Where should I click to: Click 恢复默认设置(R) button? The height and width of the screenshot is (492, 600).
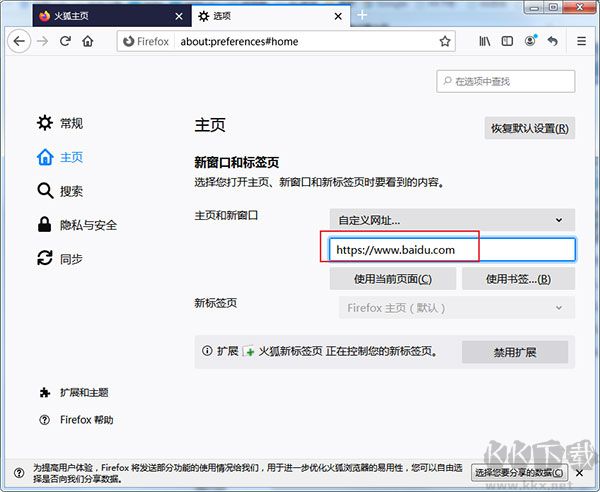pyautogui.click(x=530, y=128)
